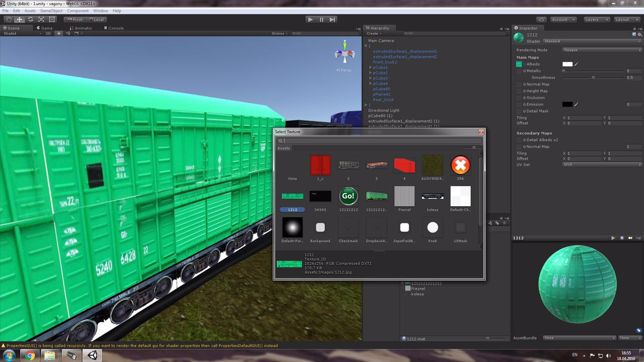Screen dimensions: 644x362
Task: Open the Layers dropdown
Action: coord(597,20)
